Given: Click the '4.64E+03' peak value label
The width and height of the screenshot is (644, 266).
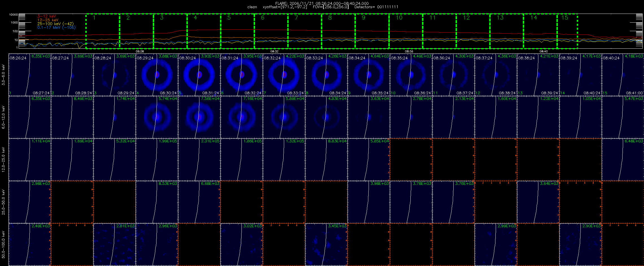Looking at the screenshot, I should pos(380,56).
